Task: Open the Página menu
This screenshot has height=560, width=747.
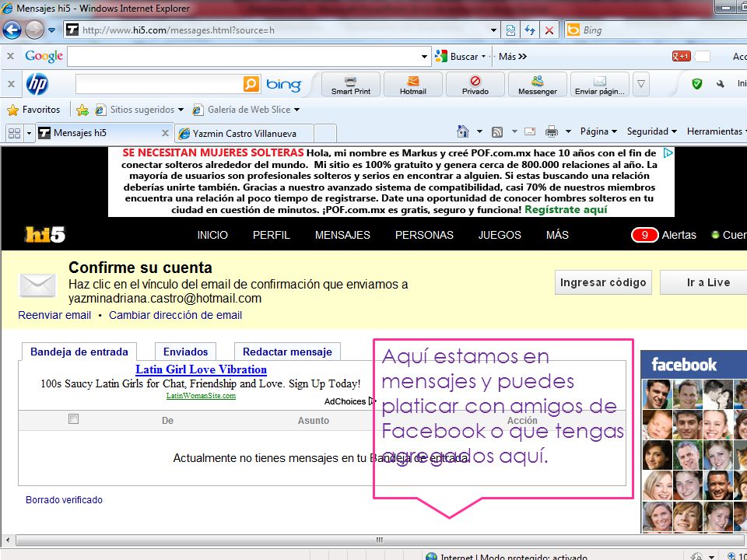Action: [x=598, y=131]
